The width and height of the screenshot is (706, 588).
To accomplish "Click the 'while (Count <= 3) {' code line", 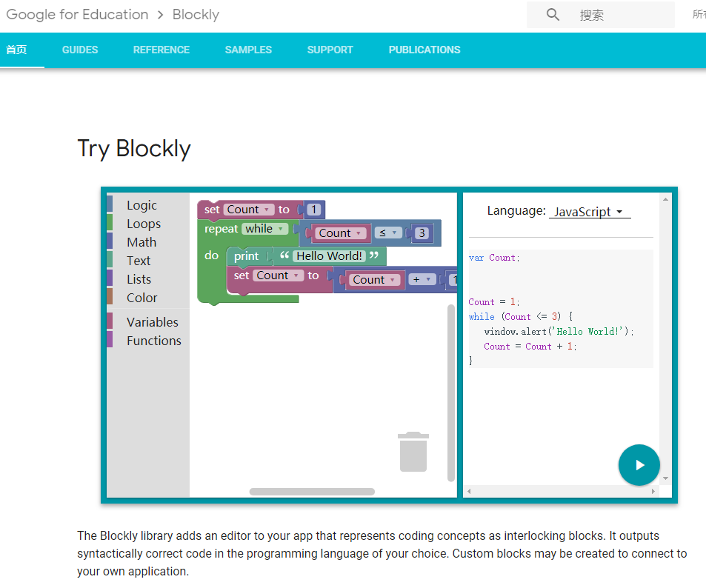I will click(x=521, y=316).
